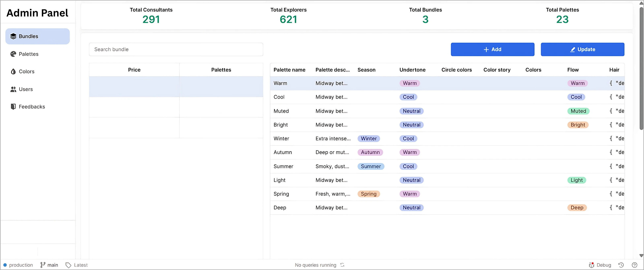Click the Undertone column header
Viewport: 644px width, 270px height.
click(x=412, y=70)
